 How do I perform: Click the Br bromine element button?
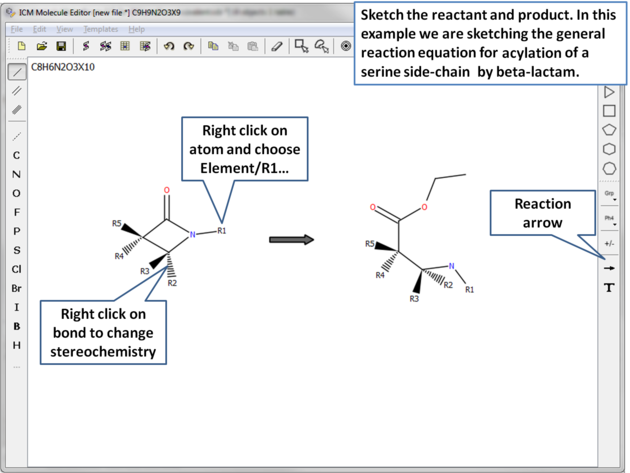(16, 288)
